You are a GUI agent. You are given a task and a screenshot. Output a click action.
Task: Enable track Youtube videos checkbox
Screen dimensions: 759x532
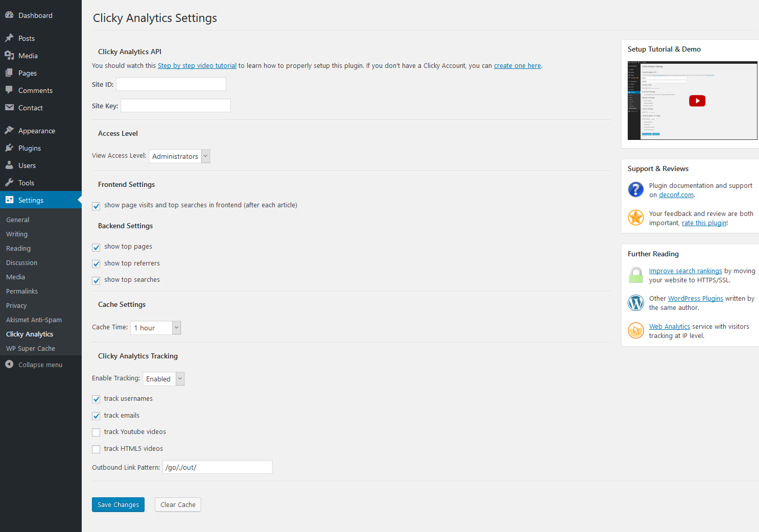[x=96, y=432]
